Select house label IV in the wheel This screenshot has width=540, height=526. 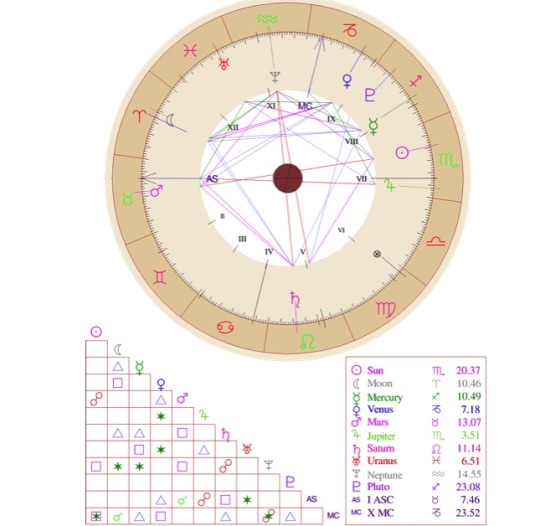pyautogui.click(x=269, y=252)
